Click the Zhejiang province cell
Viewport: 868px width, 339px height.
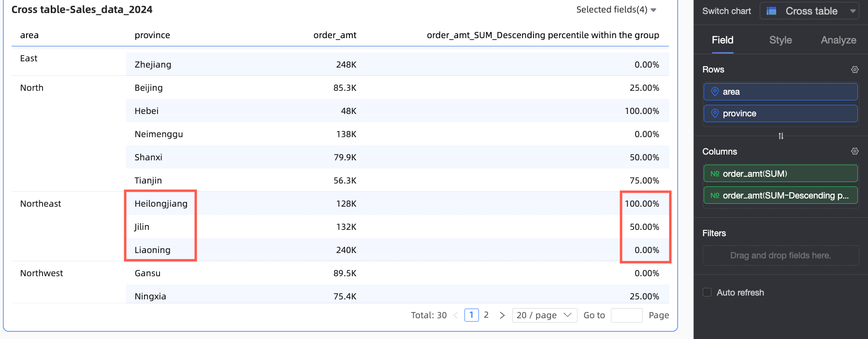[x=153, y=65]
